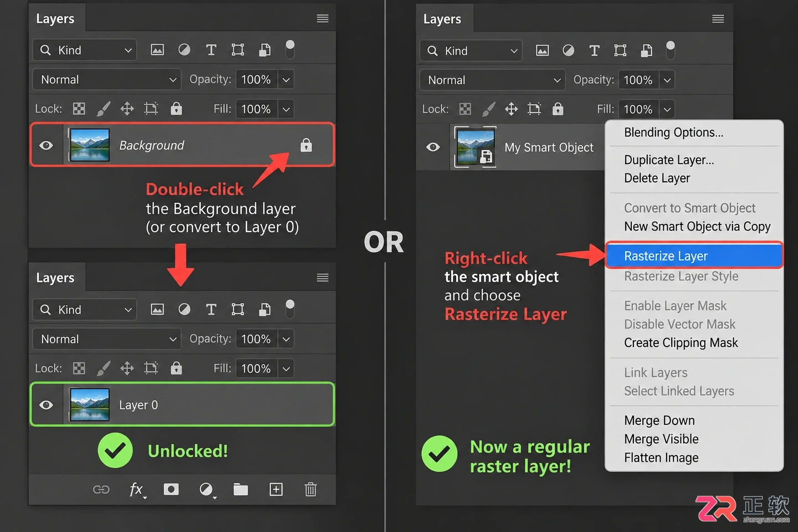Click the Fill 100% field in Background layer panel
Viewport: 798px width, 532px height.
click(257, 109)
